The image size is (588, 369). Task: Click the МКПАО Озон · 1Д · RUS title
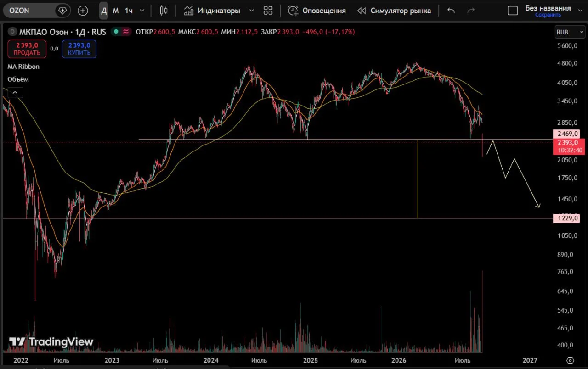(x=62, y=32)
